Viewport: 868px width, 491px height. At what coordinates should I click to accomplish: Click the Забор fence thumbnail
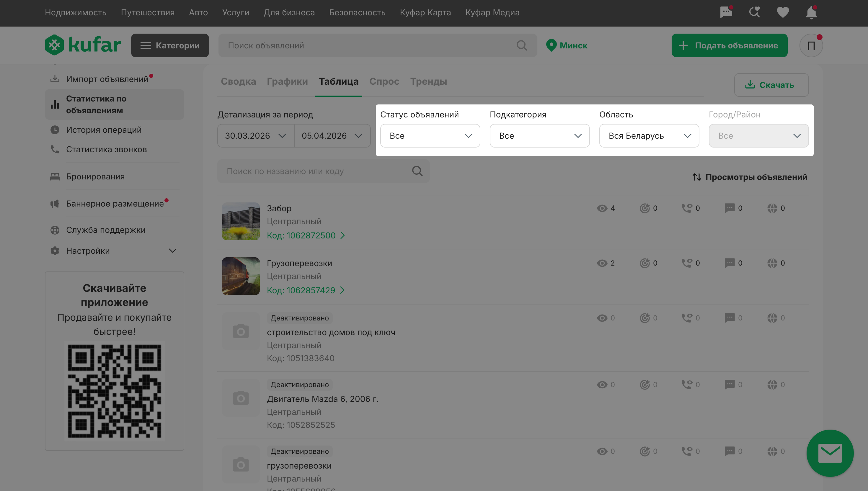[241, 221]
